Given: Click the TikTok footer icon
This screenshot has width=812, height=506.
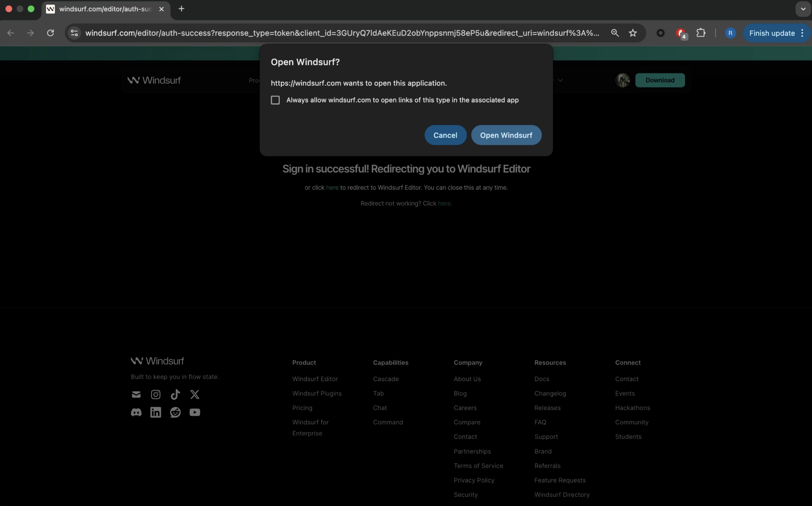Looking at the screenshot, I should point(175,394).
